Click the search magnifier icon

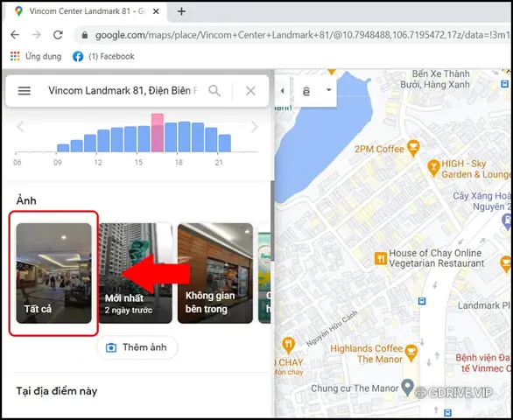coord(214,91)
